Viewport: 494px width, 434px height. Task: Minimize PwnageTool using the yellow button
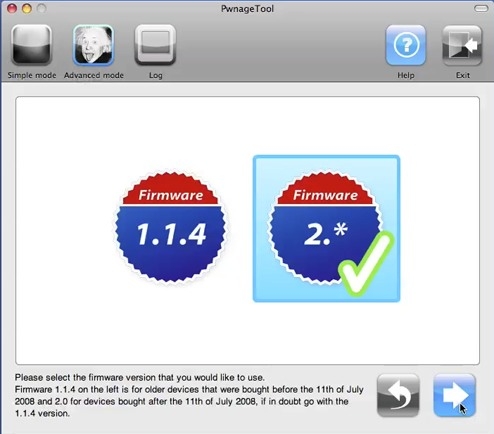tap(27, 8)
